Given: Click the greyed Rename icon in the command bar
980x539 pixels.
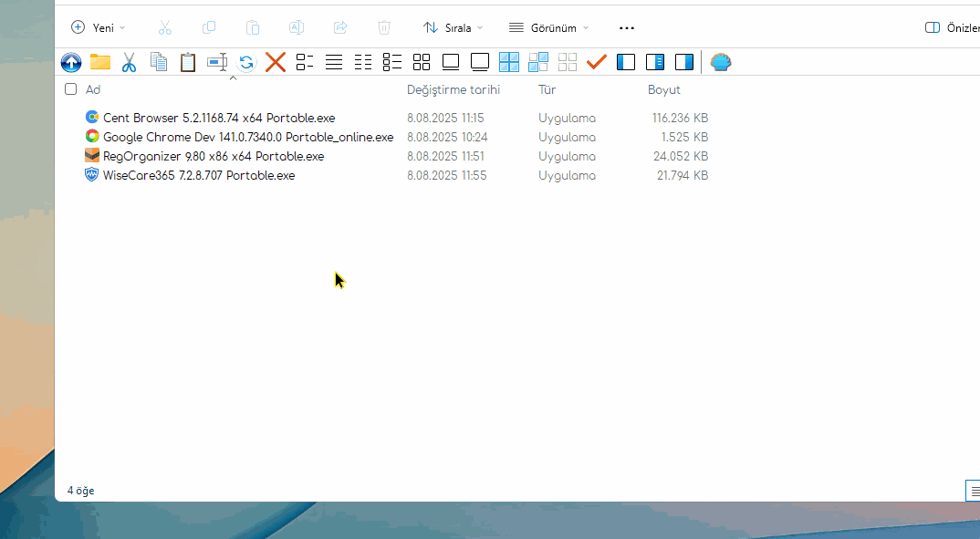Looking at the screenshot, I should coord(297,27).
